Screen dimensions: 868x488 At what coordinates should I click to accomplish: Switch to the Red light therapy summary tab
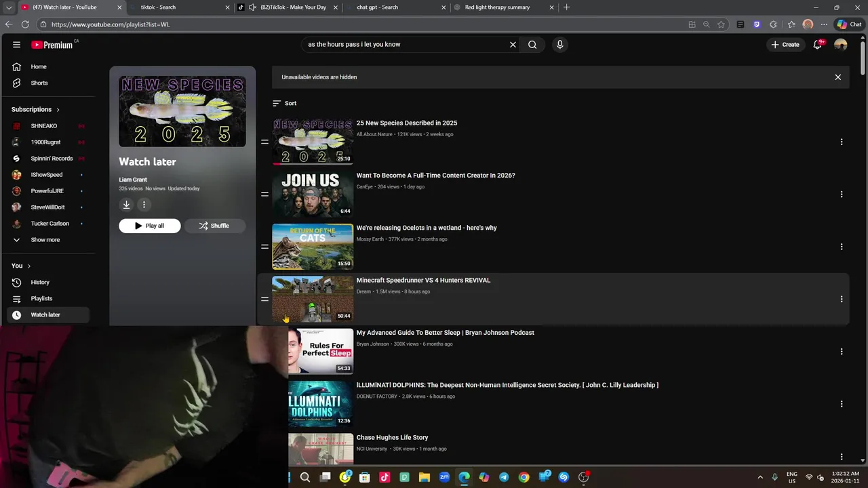503,7
